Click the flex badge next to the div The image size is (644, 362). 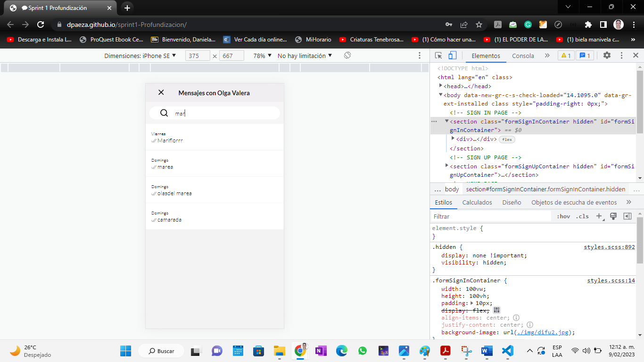pyautogui.click(x=507, y=140)
